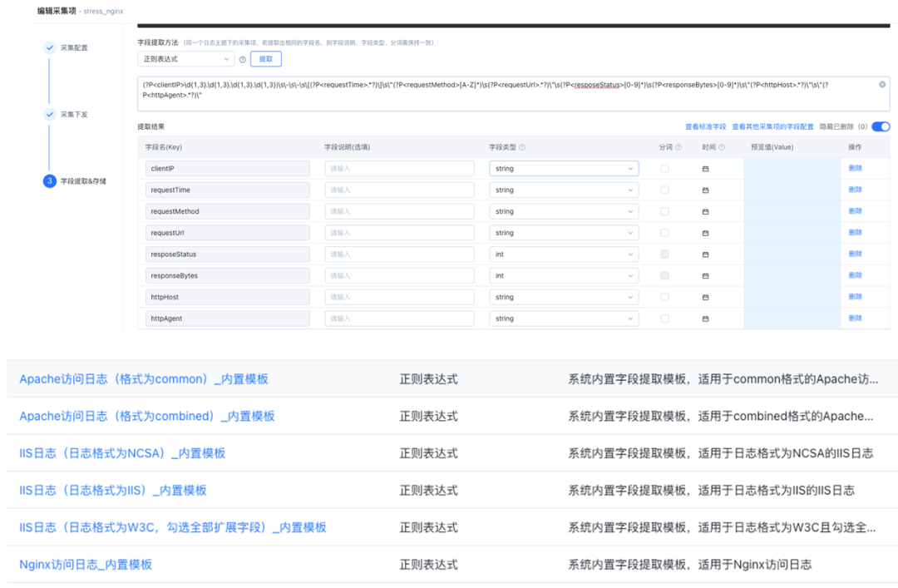Check the 分词 checkbox for responseBytes
Screen dimensions: 898x588
click(x=664, y=275)
